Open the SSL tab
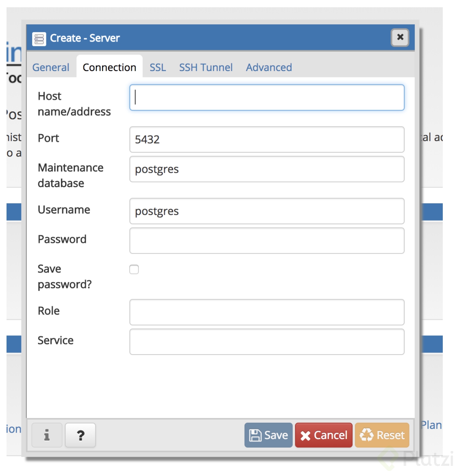This screenshot has width=458, height=476. pos(158,67)
